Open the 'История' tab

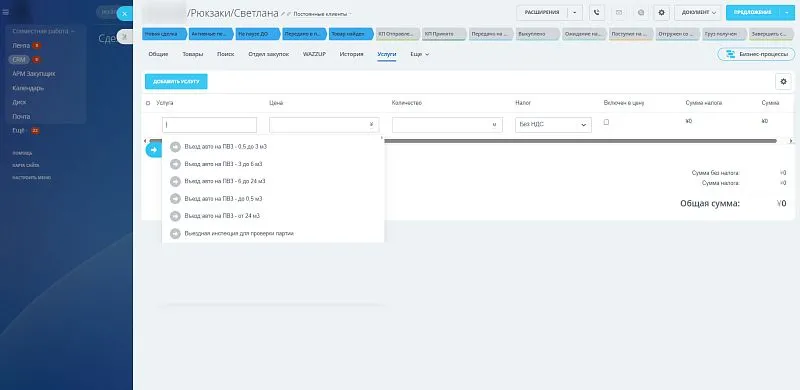click(x=352, y=54)
